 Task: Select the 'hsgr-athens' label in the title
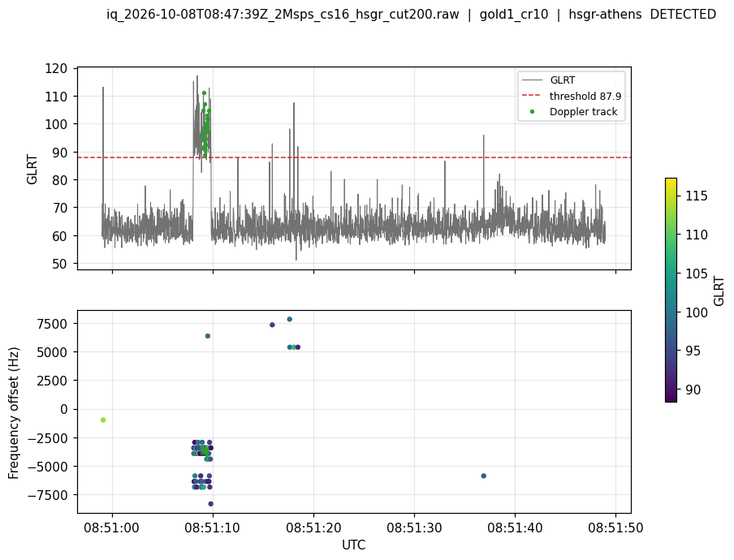(x=605, y=15)
